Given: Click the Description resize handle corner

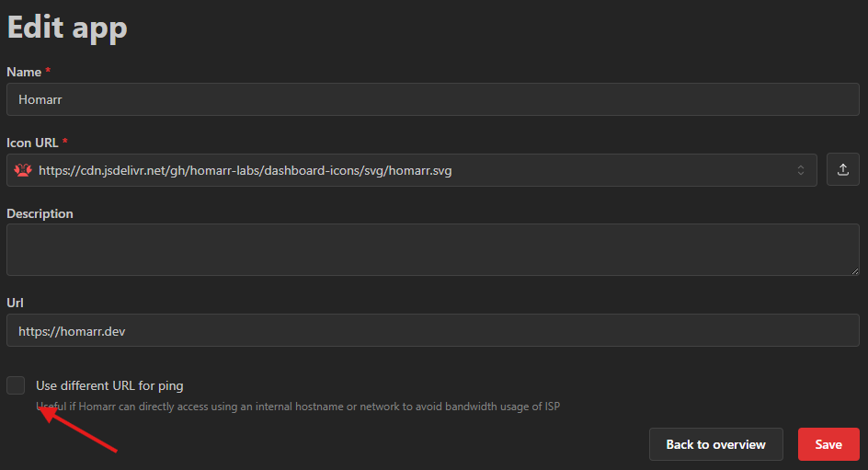Looking at the screenshot, I should click(x=855, y=271).
